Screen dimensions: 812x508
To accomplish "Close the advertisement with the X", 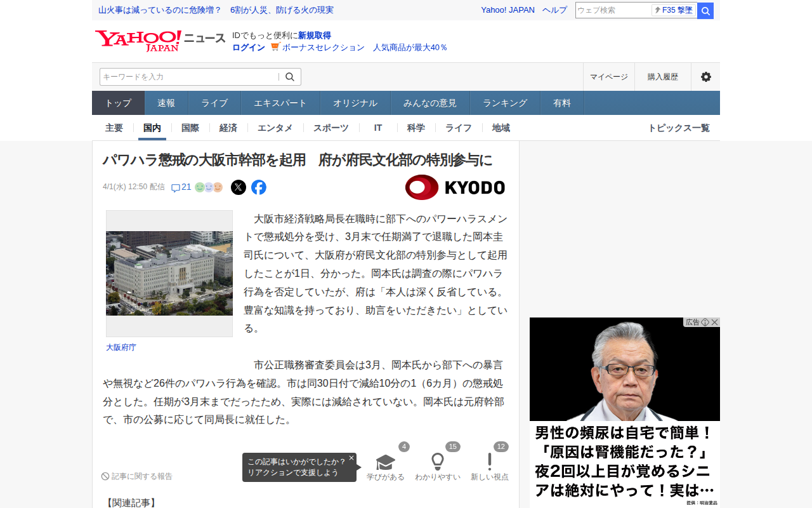I will pos(715,322).
